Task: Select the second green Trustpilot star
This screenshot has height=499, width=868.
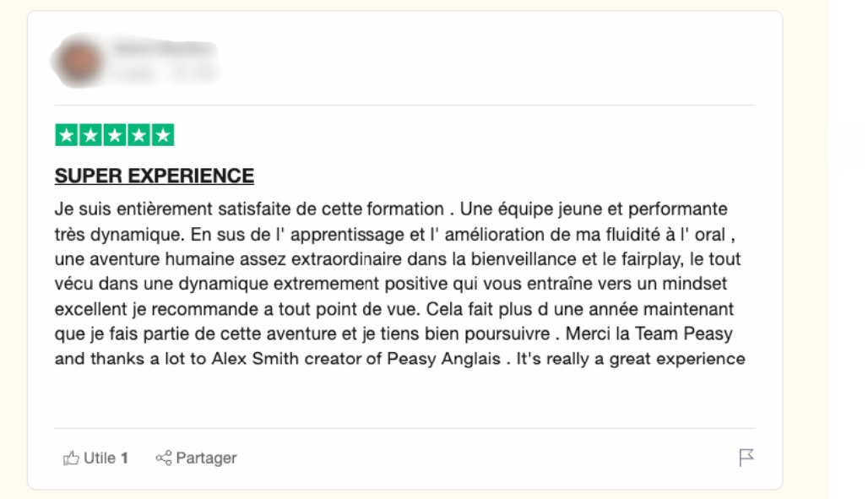Action: pos(91,133)
